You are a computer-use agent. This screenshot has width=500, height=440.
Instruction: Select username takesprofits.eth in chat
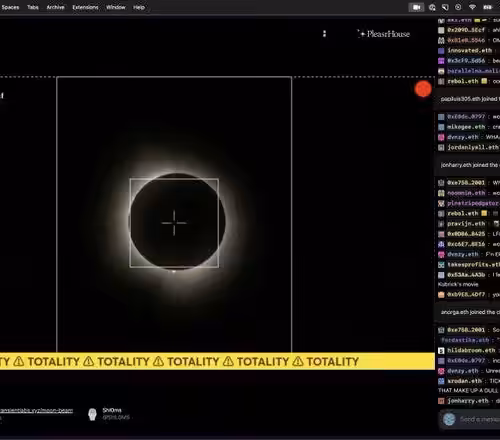pyautogui.click(x=473, y=264)
